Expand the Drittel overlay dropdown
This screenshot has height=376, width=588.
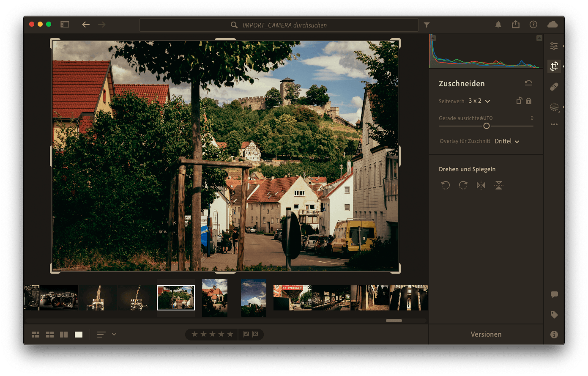pos(507,141)
